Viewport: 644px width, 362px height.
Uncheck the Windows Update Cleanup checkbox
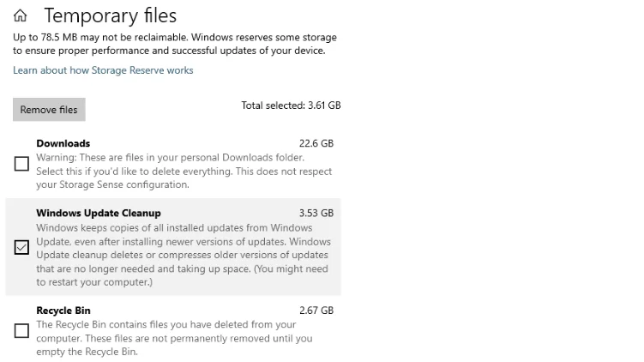point(21,247)
